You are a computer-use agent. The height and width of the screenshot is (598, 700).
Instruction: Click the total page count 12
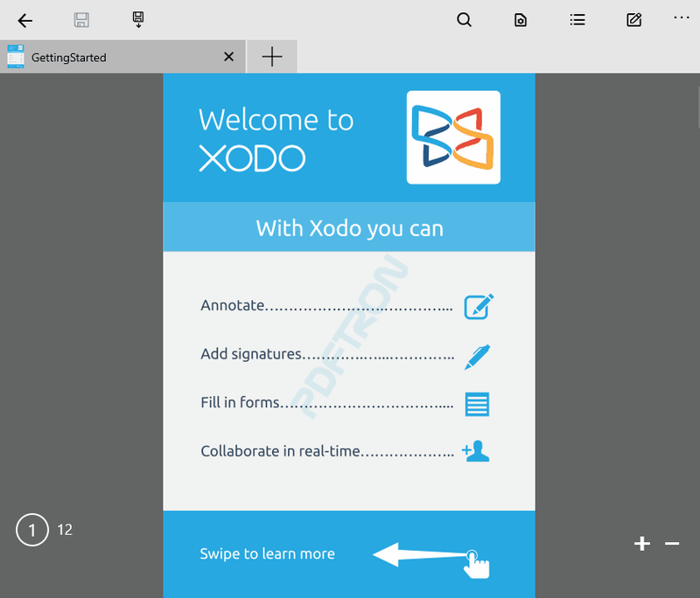pos(65,530)
